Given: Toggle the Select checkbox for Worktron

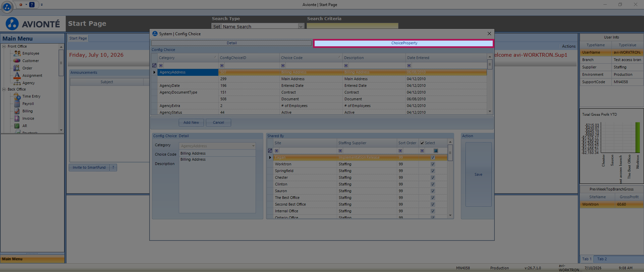Looking at the screenshot, I should pos(433,164).
